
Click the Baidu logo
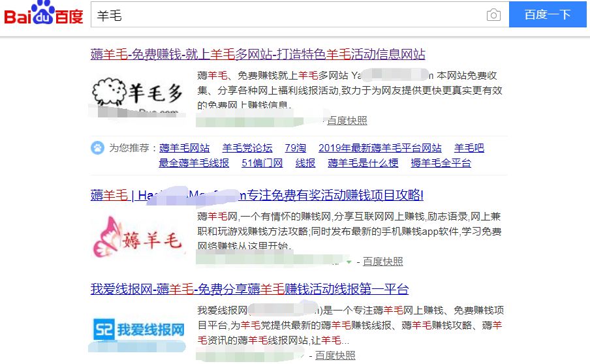click(x=43, y=14)
